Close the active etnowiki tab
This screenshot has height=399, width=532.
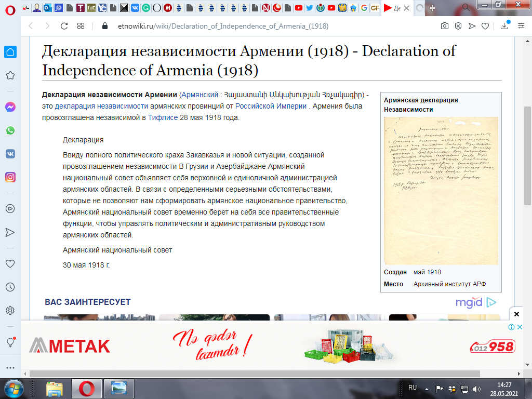pos(406,8)
